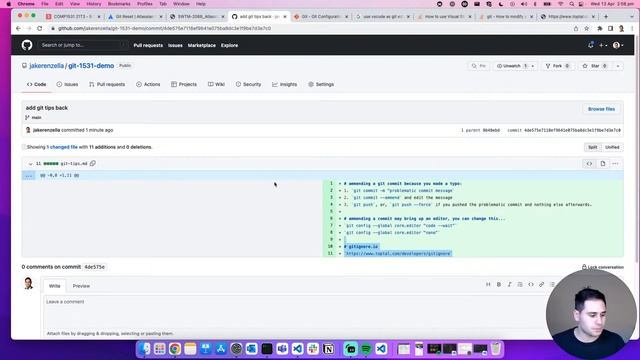
Task: Go back with browser back arrow
Action: [x=18, y=29]
